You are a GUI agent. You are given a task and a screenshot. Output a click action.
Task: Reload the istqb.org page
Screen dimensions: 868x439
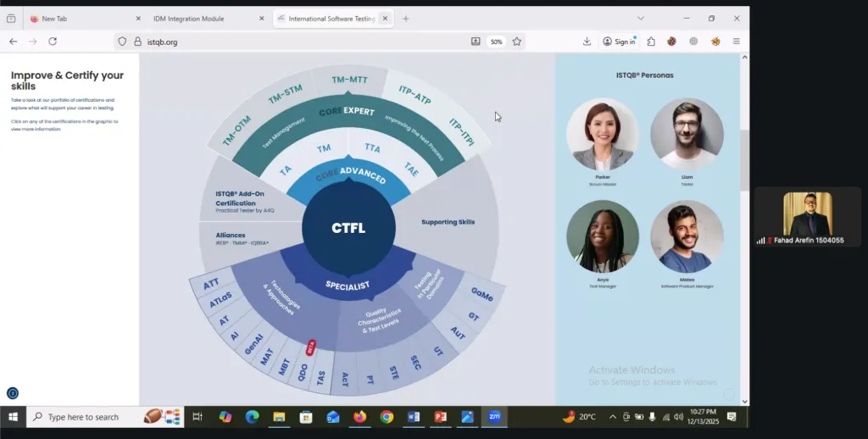coord(53,42)
